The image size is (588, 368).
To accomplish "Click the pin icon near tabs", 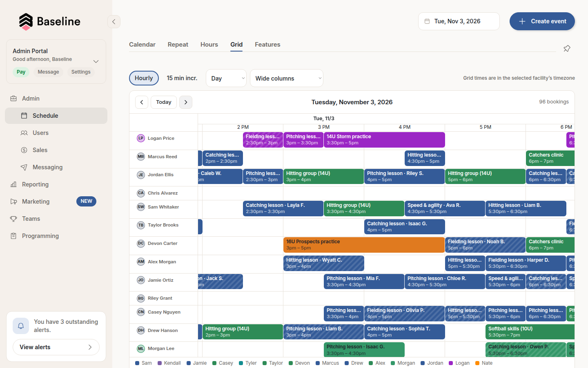I will 567,49.
